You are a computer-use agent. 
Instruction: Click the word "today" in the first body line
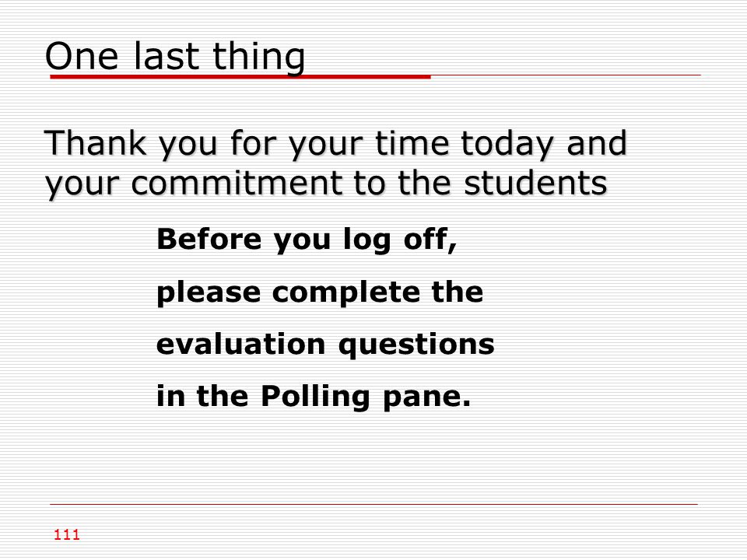coord(508,145)
